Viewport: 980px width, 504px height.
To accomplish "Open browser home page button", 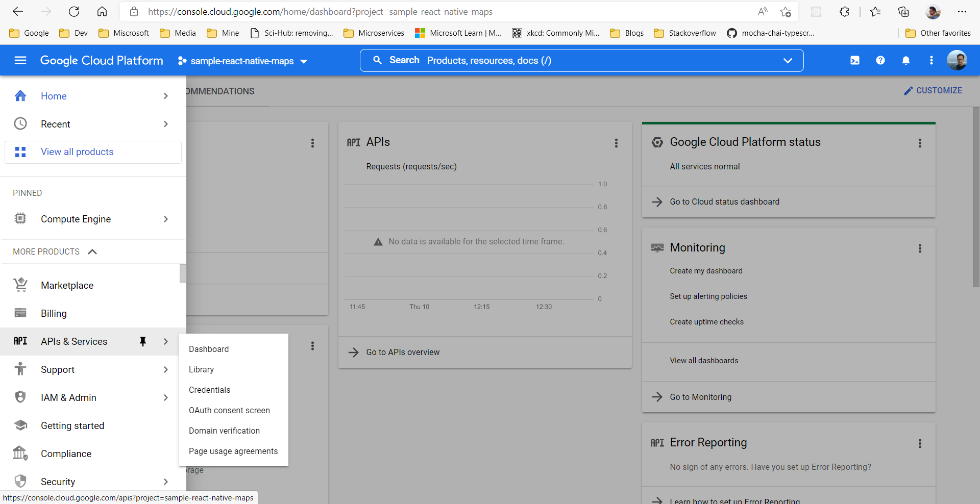I will pyautogui.click(x=102, y=11).
